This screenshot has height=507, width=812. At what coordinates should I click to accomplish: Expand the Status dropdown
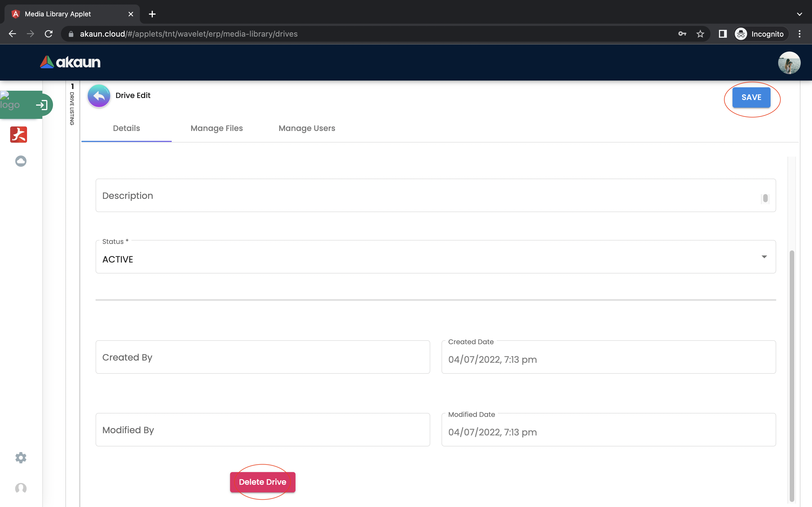(x=764, y=257)
